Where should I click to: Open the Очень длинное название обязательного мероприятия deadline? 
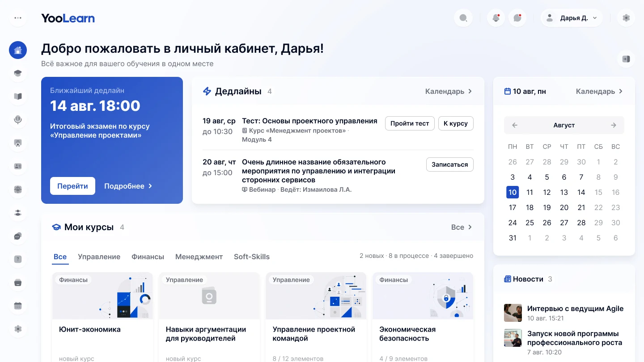pyautogui.click(x=318, y=171)
